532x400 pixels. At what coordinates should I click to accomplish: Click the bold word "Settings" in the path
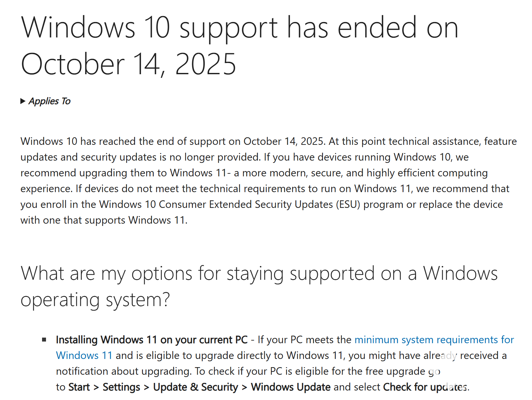[x=121, y=387]
